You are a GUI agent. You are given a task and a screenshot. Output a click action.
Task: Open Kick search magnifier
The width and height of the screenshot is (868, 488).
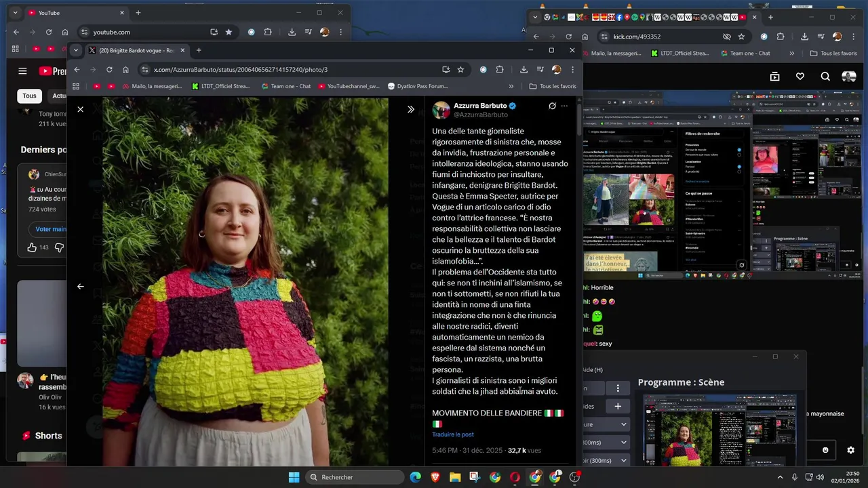coord(825,77)
